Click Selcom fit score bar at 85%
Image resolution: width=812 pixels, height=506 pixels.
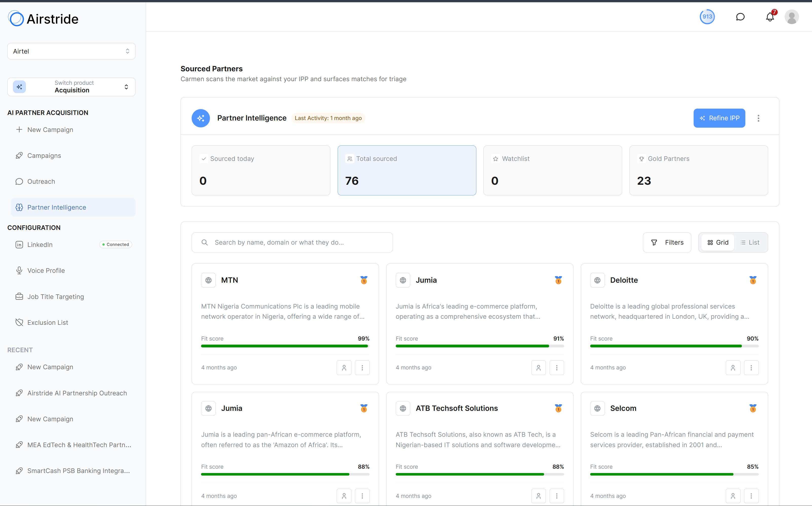674,474
